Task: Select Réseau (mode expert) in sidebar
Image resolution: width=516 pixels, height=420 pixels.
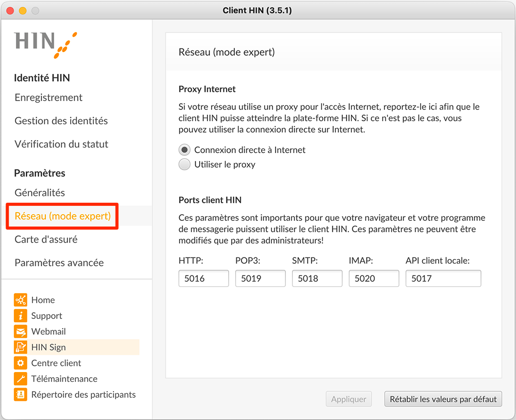Action: (62, 216)
